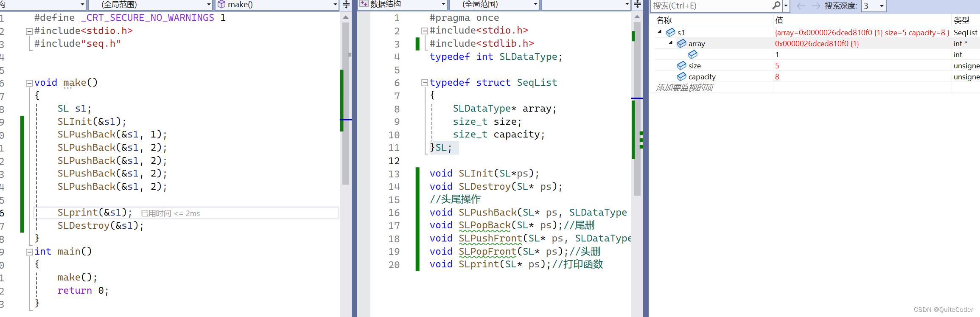This screenshot has height=317, width=980.
Task: Click the #pragma once line
Action: (x=464, y=18)
